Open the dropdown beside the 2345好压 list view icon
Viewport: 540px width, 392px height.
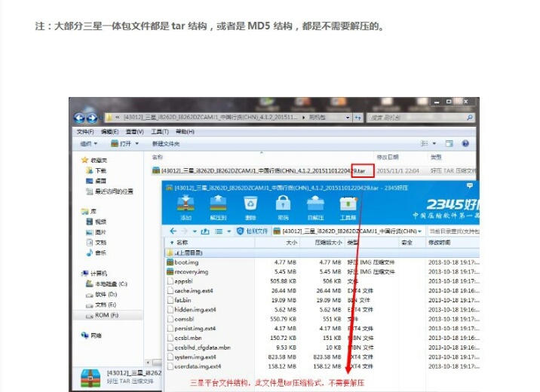coord(229,231)
